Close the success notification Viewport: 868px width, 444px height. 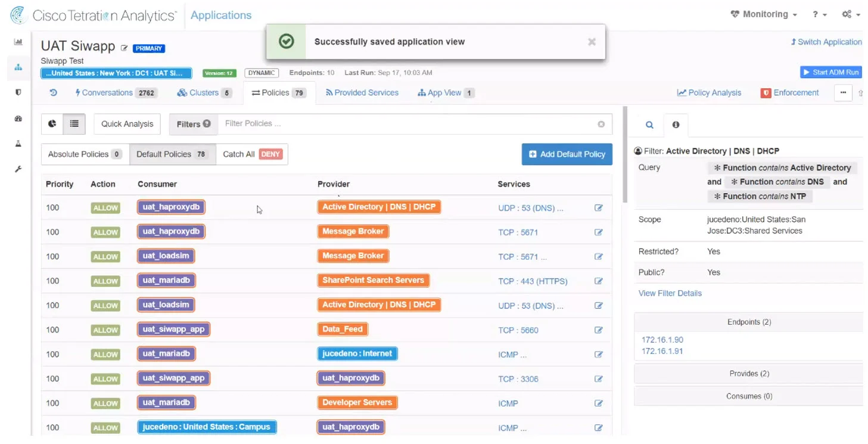592,42
